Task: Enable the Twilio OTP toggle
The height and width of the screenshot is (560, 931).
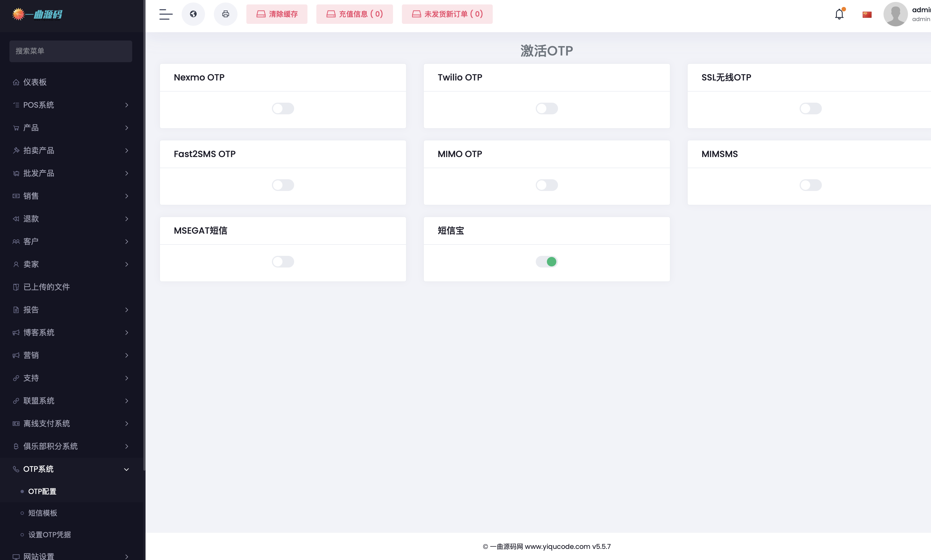Action: click(x=547, y=108)
